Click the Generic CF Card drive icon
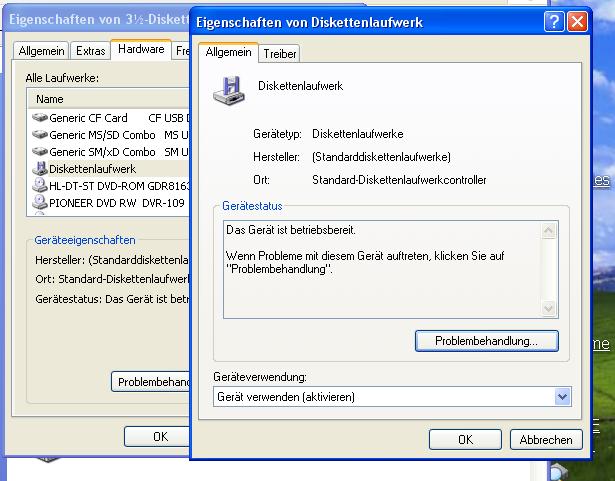This screenshot has width=615, height=481. [x=40, y=118]
